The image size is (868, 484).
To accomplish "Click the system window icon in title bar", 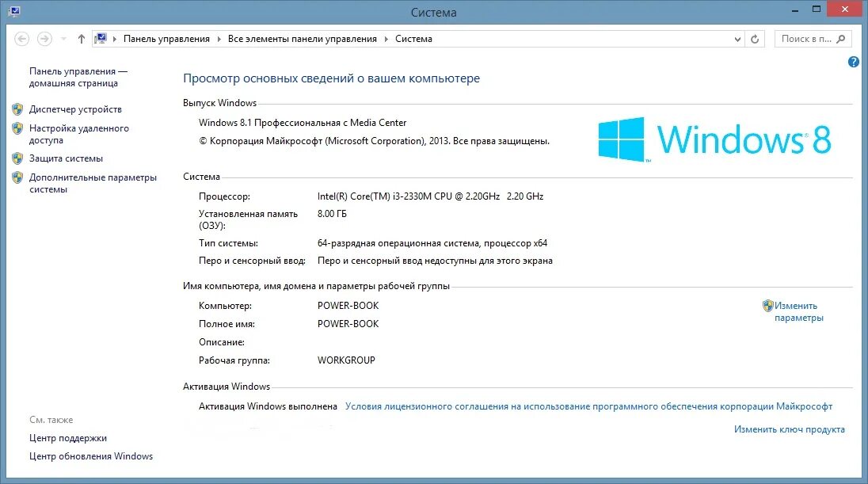I will click(14, 11).
